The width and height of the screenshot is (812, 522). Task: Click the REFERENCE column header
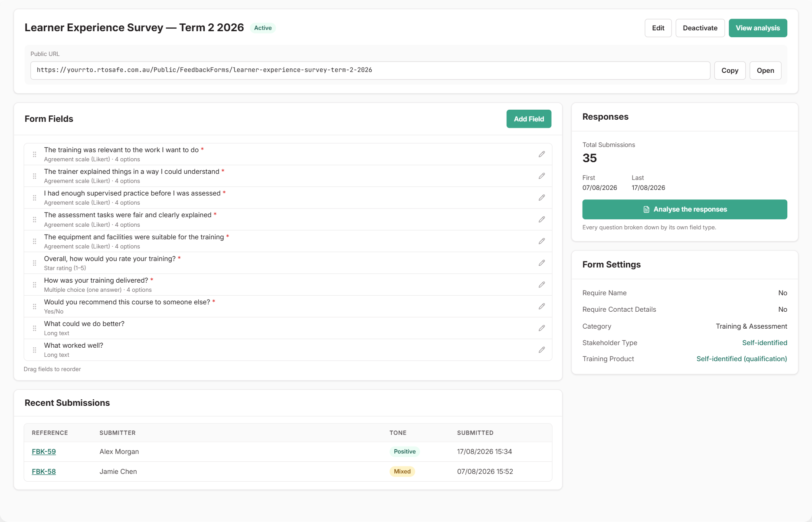(50, 433)
